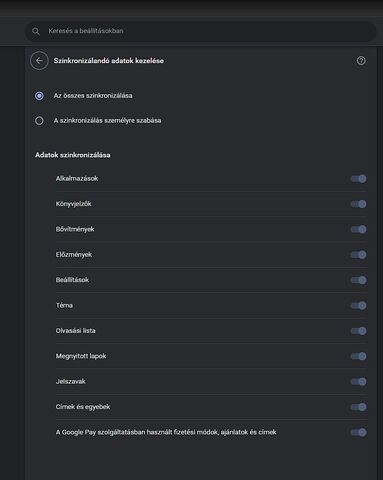
Task: Select 'Az összes szinkronizálása' radio button
Action: point(39,96)
